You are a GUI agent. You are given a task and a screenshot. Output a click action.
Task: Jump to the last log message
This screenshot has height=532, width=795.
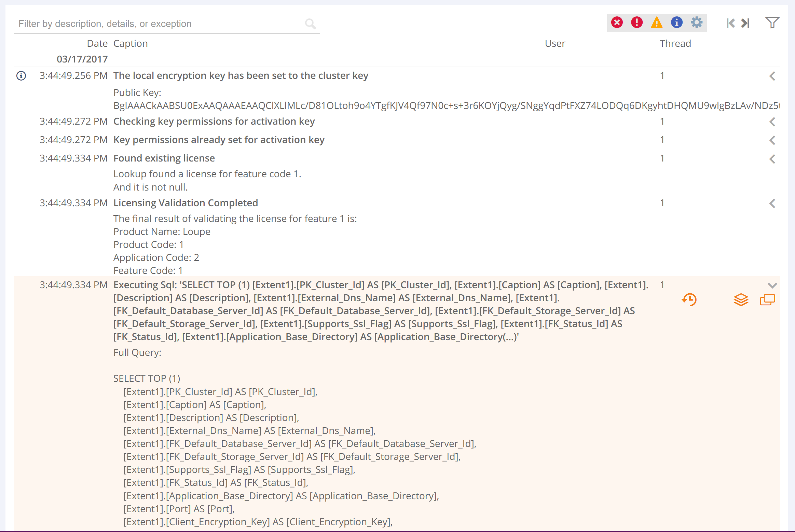tap(745, 23)
